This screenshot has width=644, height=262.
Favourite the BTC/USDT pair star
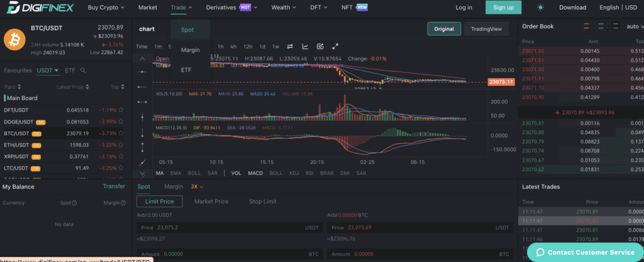pyautogui.click(x=121, y=134)
